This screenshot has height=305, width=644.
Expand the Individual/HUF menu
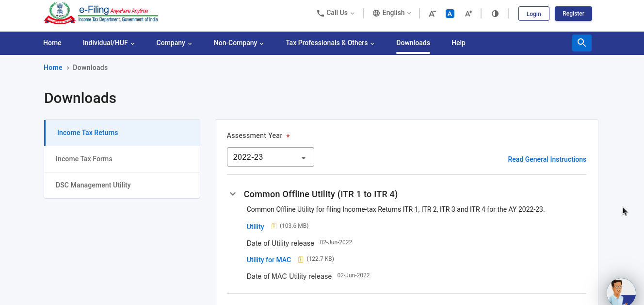pos(109,43)
